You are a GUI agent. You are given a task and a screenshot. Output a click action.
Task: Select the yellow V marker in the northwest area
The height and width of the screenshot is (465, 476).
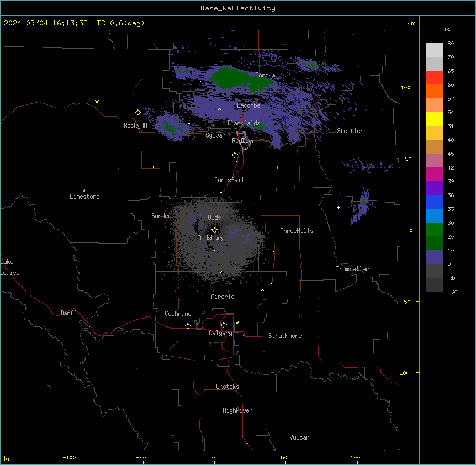coord(97,102)
